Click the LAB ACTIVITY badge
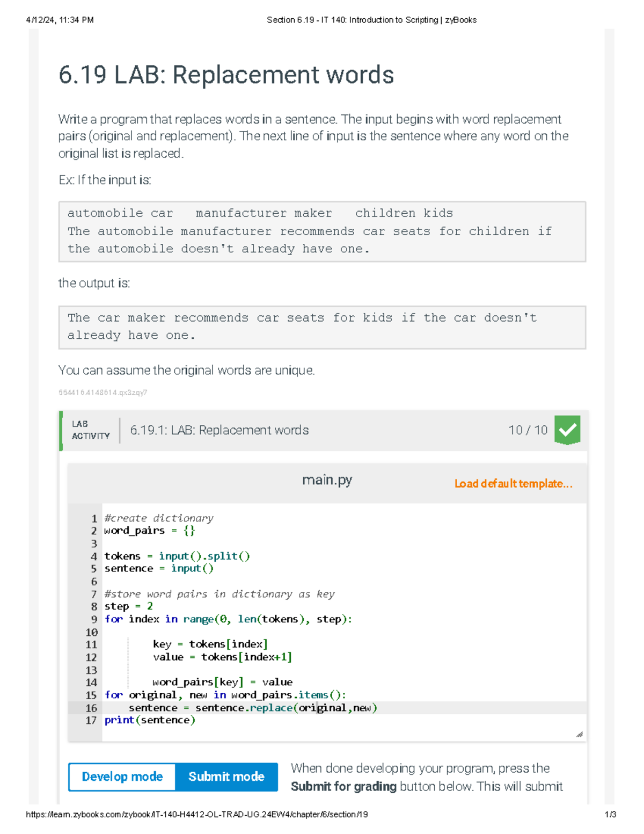The width and height of the screenshot is (644, 834). click(x=91, y=430)
